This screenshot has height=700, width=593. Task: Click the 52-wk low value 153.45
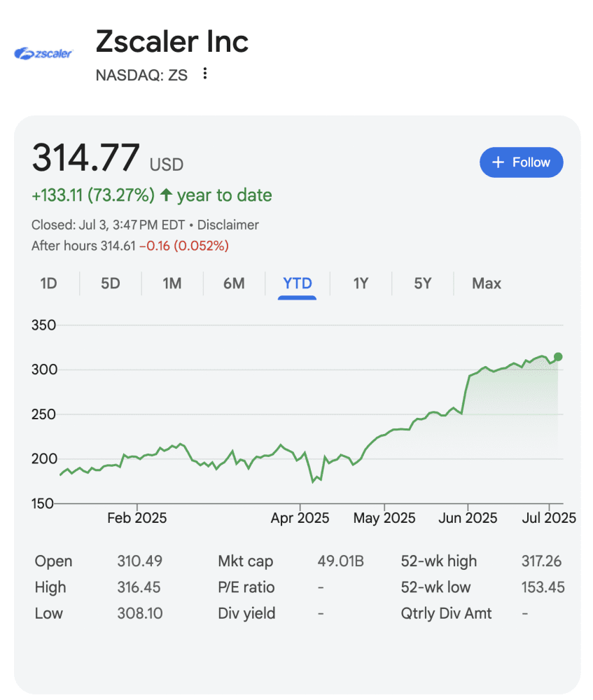tap(543, 587)
